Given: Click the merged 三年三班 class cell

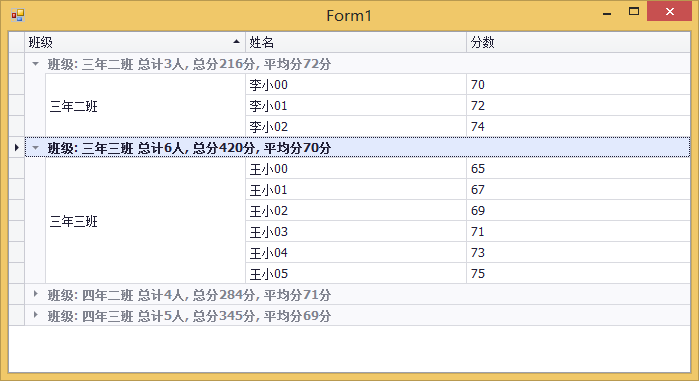Looking at the screenshot, I should [145, 221].
